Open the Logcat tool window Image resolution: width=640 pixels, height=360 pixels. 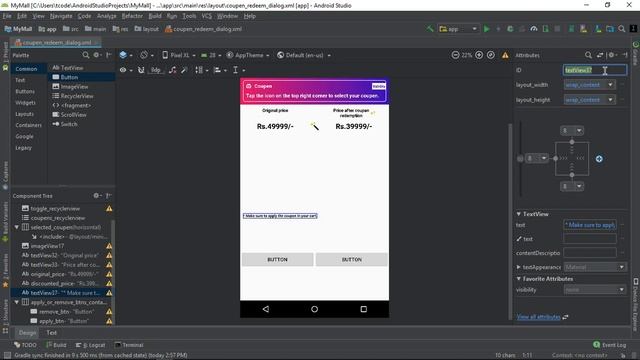click(x=91, y=345)
